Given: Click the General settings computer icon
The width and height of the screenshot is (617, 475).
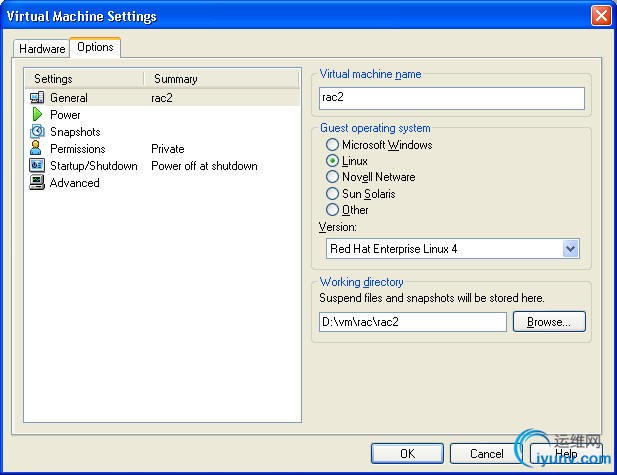Looking at the screenshot, I should [37, 97].
